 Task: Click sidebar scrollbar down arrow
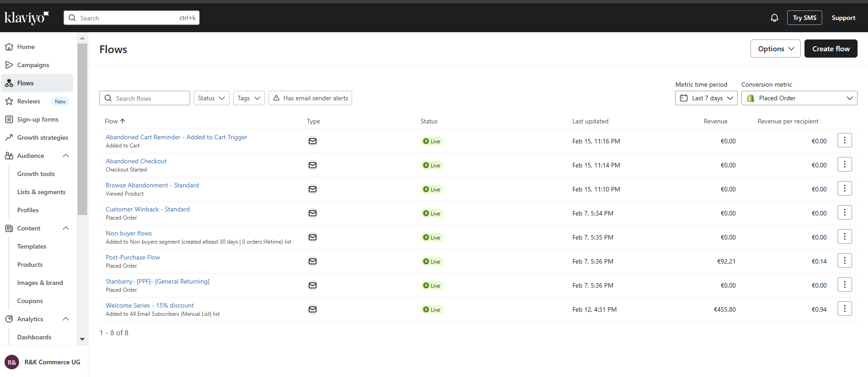pyautogui.click(x=82, y=339)
